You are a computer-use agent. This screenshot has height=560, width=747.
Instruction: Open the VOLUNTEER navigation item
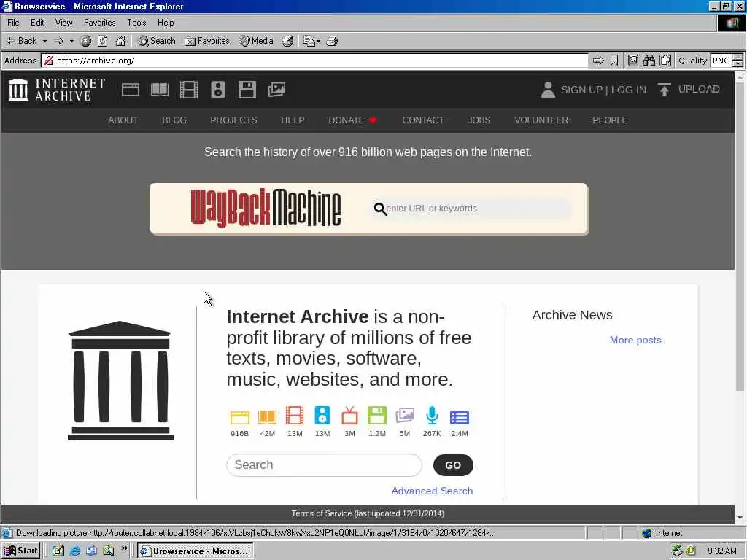point(541,120)
